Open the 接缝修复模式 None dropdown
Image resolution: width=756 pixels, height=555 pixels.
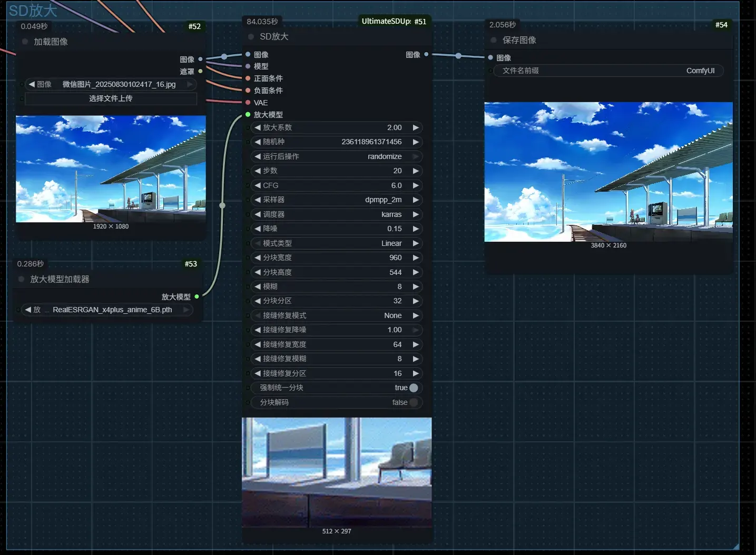coord(337,315)
